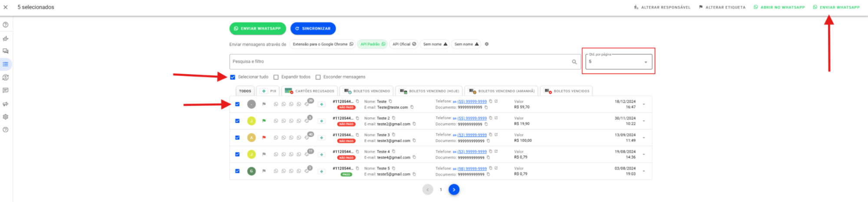The width and height of the screenshot is (868, 202).
Task: Open the megaphone campaigns icon in sidebar
Action: [6, 104]
